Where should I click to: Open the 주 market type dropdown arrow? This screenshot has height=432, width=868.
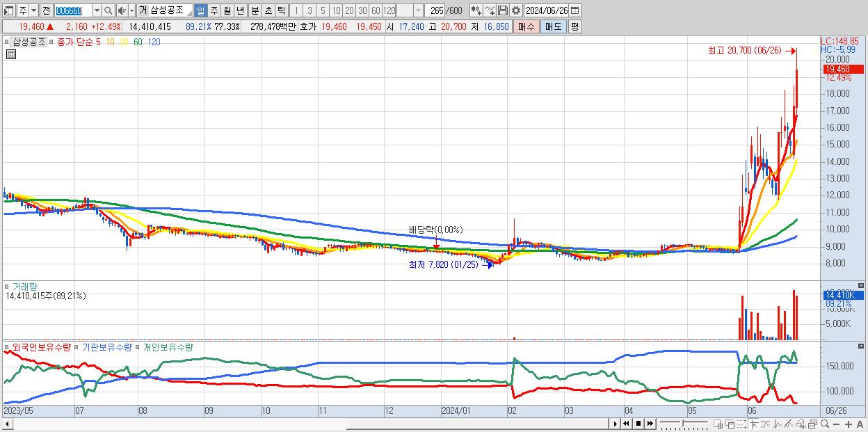pos(34,10)
